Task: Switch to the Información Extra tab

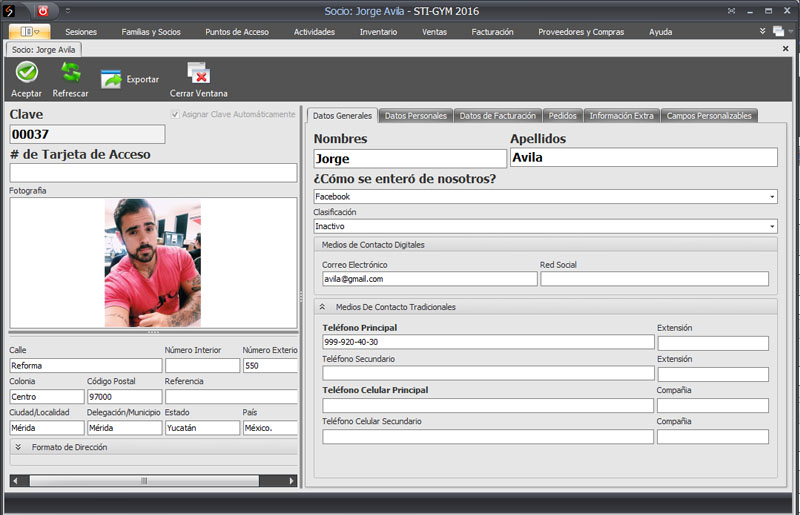Action: pyautogui.click(x=621, y=116)
